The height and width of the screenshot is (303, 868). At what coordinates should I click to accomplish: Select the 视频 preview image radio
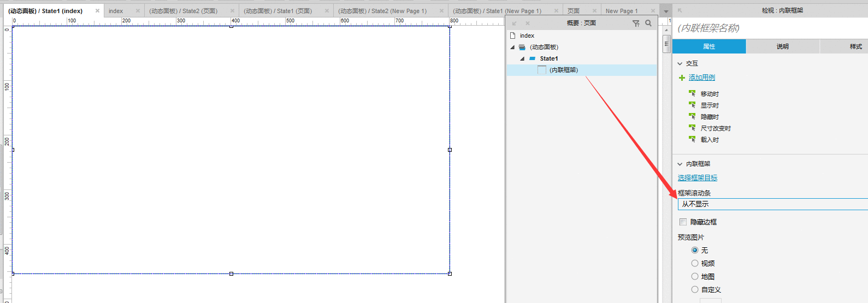pyautogui.click(x=695, y=263)
